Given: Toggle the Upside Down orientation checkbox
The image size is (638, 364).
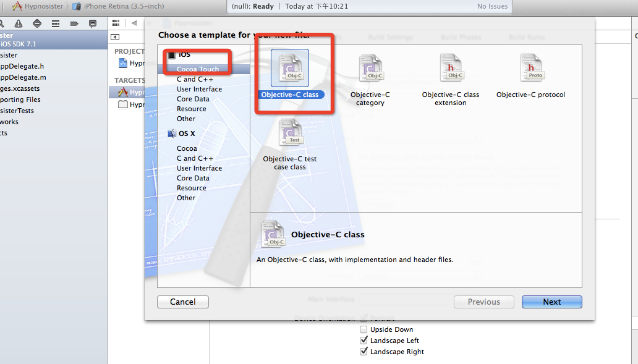Looking at the screenshot, I should [364, 329].
